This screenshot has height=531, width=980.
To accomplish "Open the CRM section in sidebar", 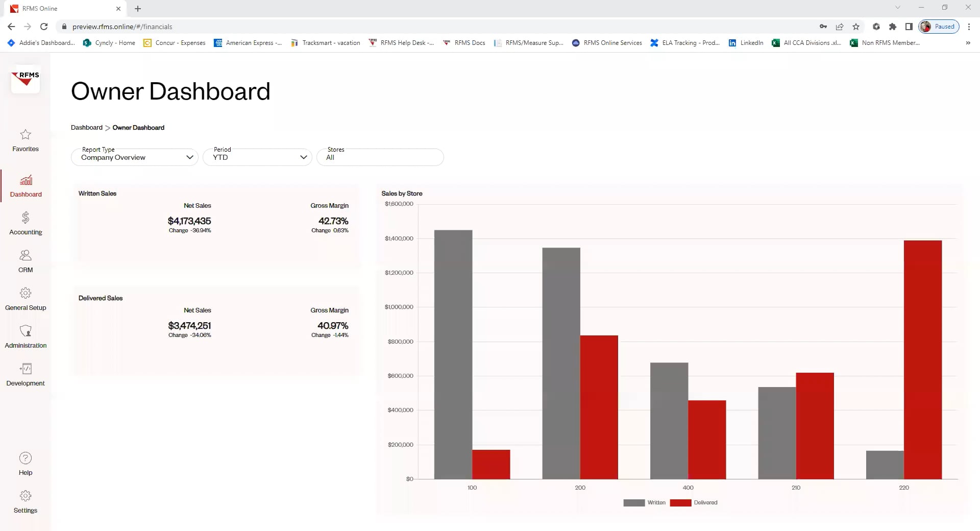I will 26,261.
